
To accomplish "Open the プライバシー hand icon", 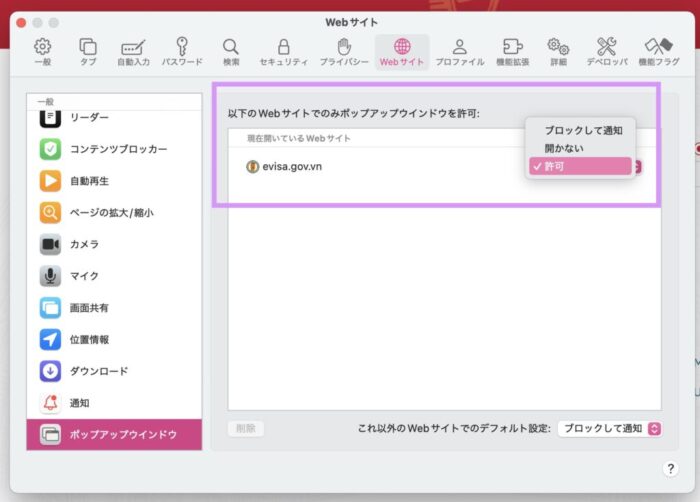I will coord(344,52).
